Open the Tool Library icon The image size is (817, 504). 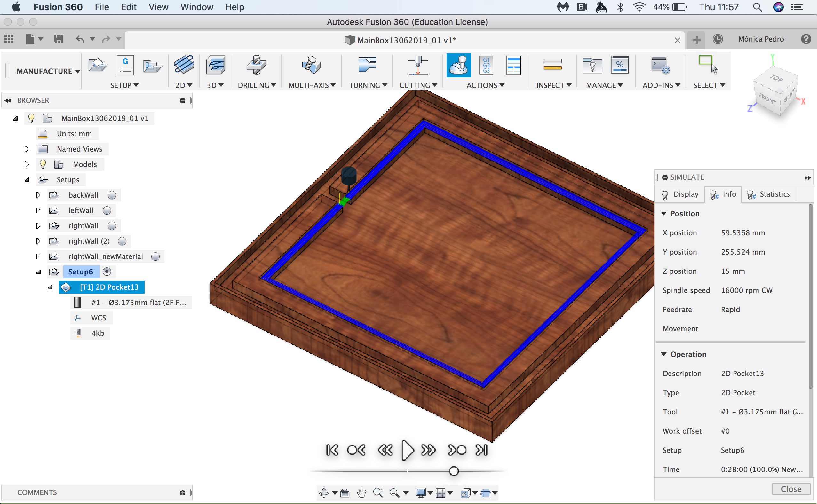click(592, 65)
